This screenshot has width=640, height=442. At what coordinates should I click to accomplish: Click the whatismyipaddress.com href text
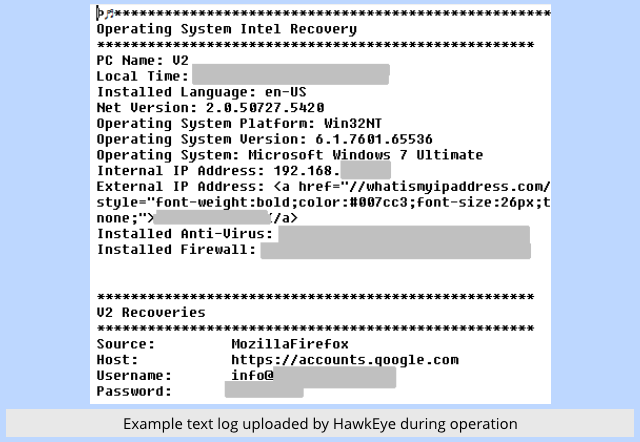[412, 187]
